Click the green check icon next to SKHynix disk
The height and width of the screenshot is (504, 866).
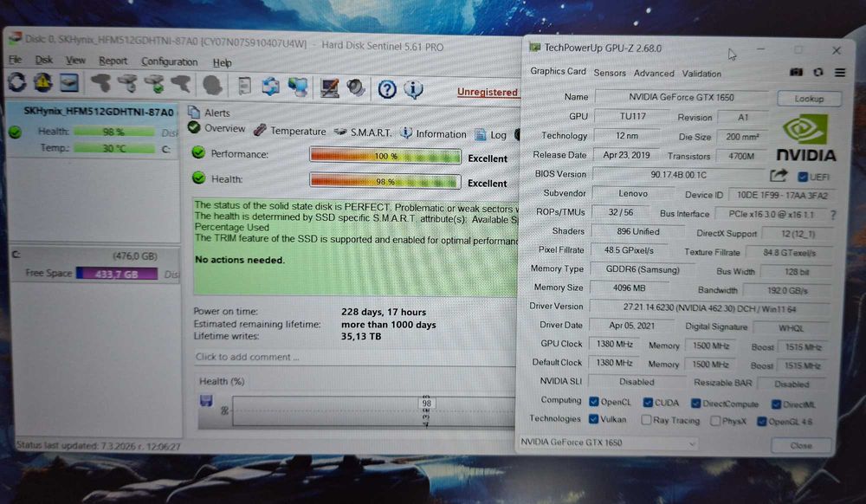16,132
